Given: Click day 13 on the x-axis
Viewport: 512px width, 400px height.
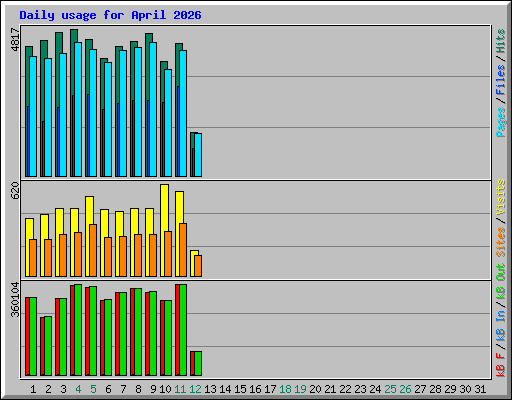Looking at the screenshot, I should tap(210, 389).
